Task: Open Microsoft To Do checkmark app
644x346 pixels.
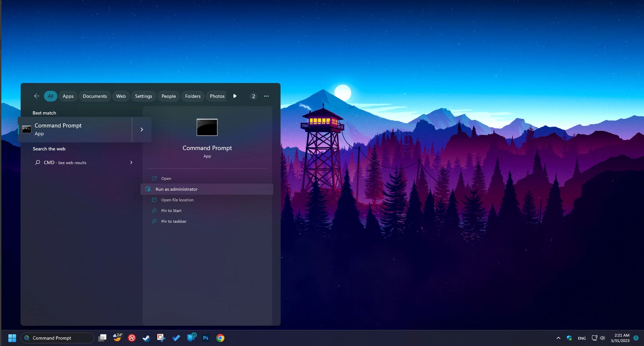Action: pos(176,338)
